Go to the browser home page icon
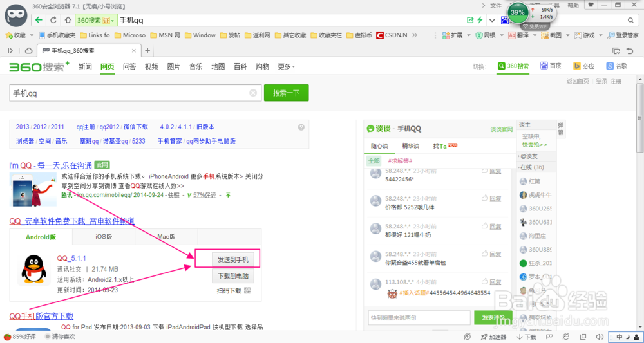Screen dimensions: 644x343 click(68, 20)
